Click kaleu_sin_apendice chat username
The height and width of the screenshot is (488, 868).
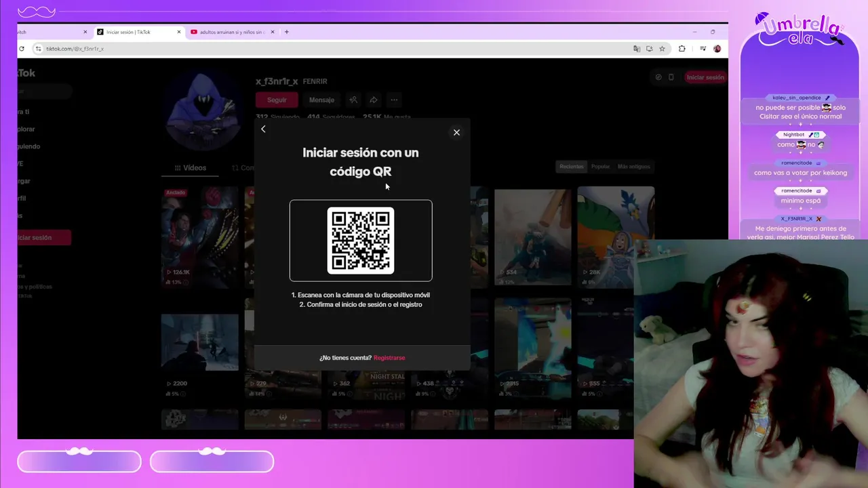(797, 98)
